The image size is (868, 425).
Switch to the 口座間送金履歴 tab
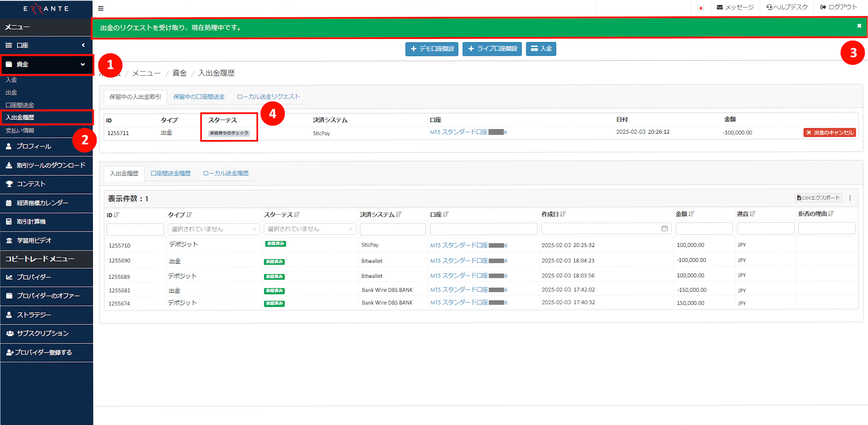(170, 173)
